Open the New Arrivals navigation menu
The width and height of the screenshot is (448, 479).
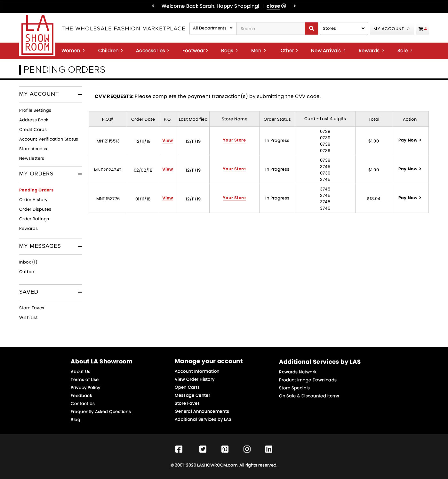[x=328, y=51]
